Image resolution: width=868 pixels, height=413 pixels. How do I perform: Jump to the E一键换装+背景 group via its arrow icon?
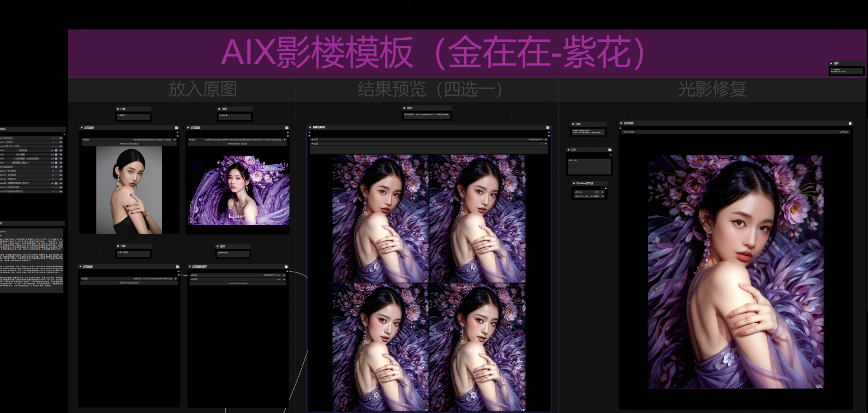tap(61, 187)
